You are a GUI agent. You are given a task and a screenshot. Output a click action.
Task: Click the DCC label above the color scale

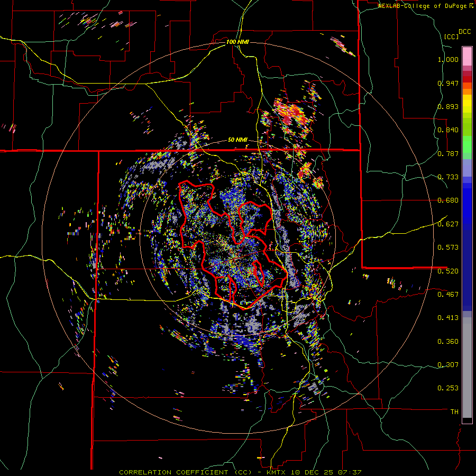tap(464, 32)
